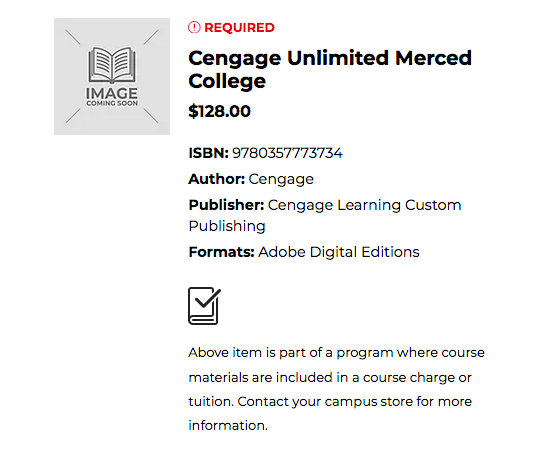The width and height of the screenshot is (539, 476).
Task: Click the Adobe Digital Editions format text
Action: tap(339, 252)
